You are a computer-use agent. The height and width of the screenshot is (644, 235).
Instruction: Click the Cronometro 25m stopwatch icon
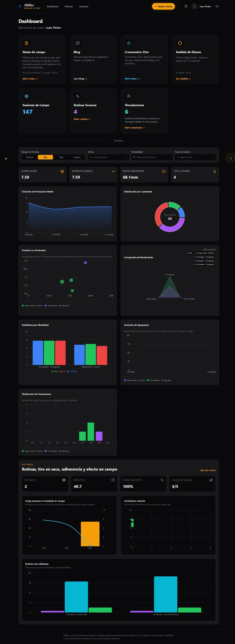129,43
